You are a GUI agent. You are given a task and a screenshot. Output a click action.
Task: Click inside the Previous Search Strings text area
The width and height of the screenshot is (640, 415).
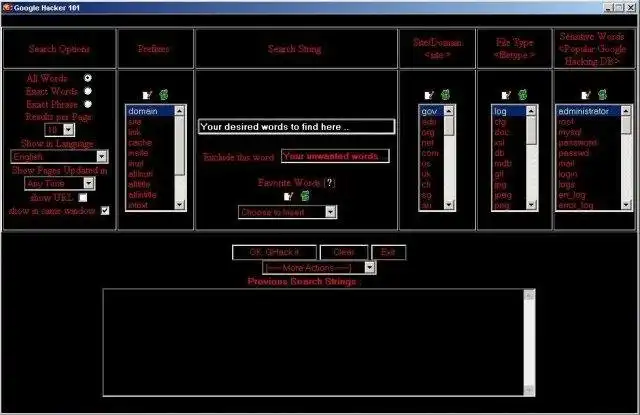point(313,342)
